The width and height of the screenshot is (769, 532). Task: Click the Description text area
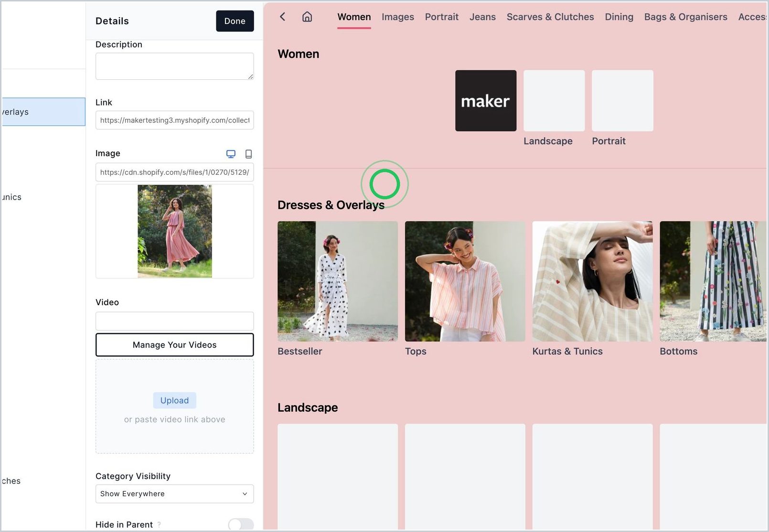(174, 66)
